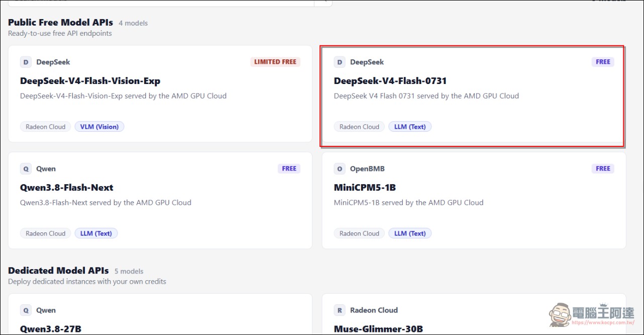Click Radeon Cloud provider name on Muse-Glimmer card
644x335 pixels.
tap(374, 310)
